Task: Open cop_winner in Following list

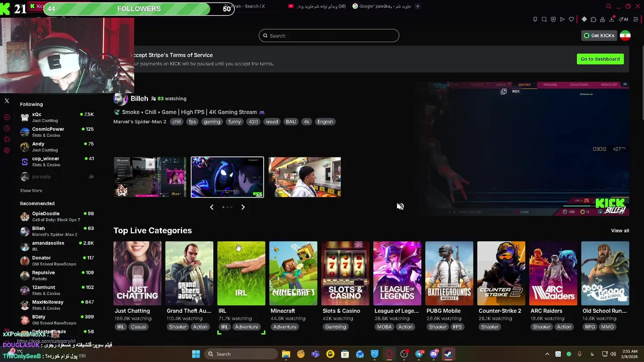Action: coord(57,161)
